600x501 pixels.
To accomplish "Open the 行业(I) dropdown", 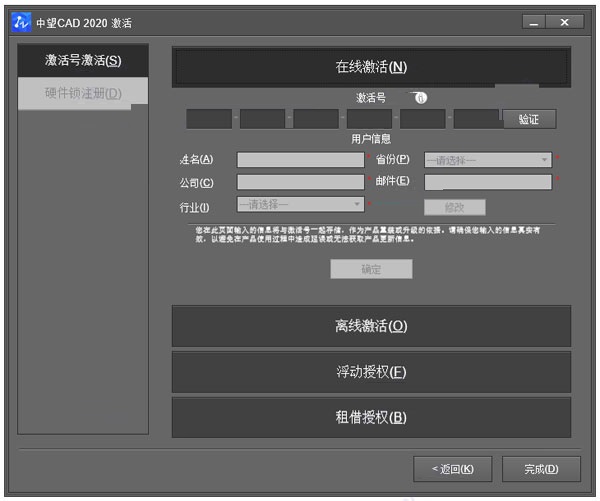I will [x=301, y=204].
